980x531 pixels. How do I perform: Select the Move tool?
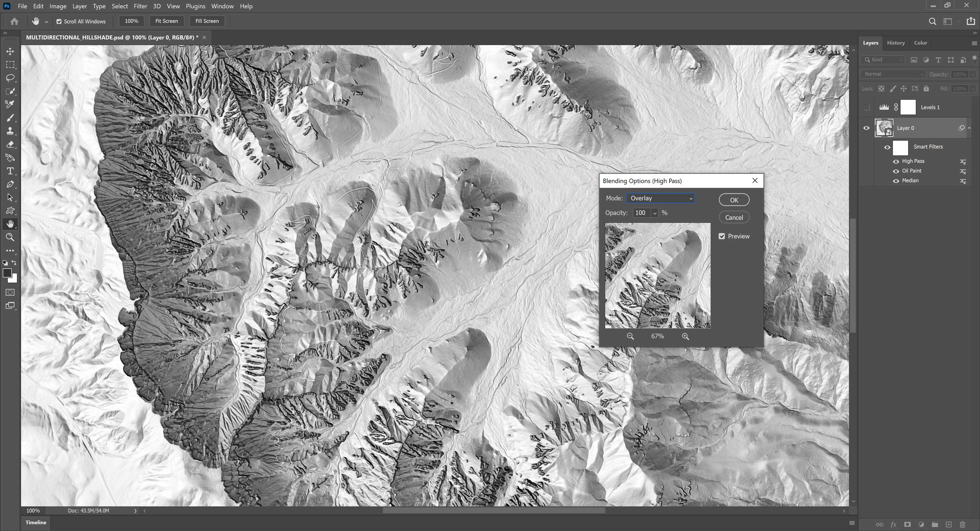[x=10, y=51]
